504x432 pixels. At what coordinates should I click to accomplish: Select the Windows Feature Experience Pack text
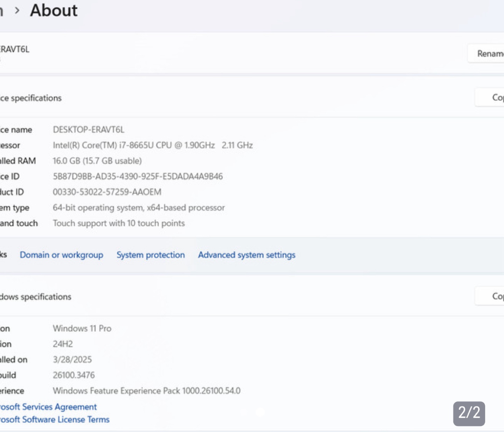pos(147,391)
